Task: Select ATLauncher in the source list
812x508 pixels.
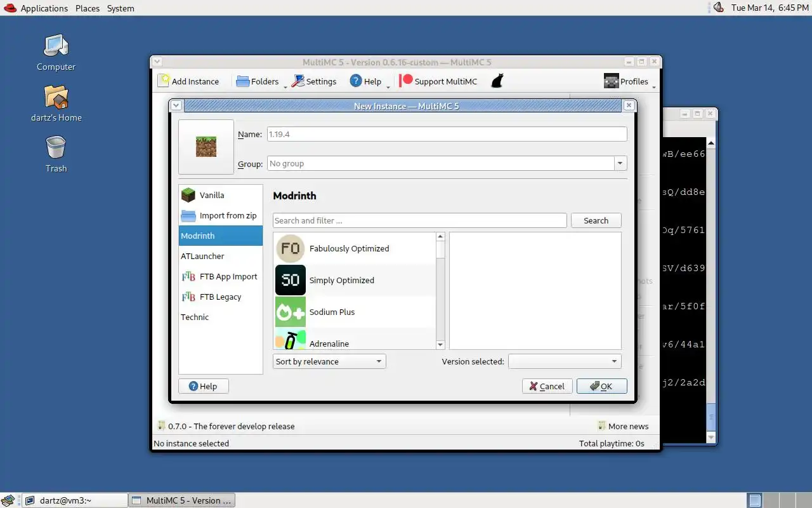Action: click(221, 256)
